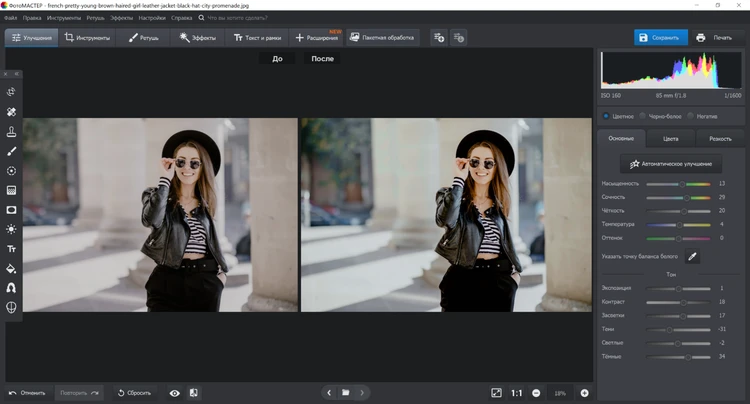
Task: Open the Улучшения tab
Action: pos(32,38)
